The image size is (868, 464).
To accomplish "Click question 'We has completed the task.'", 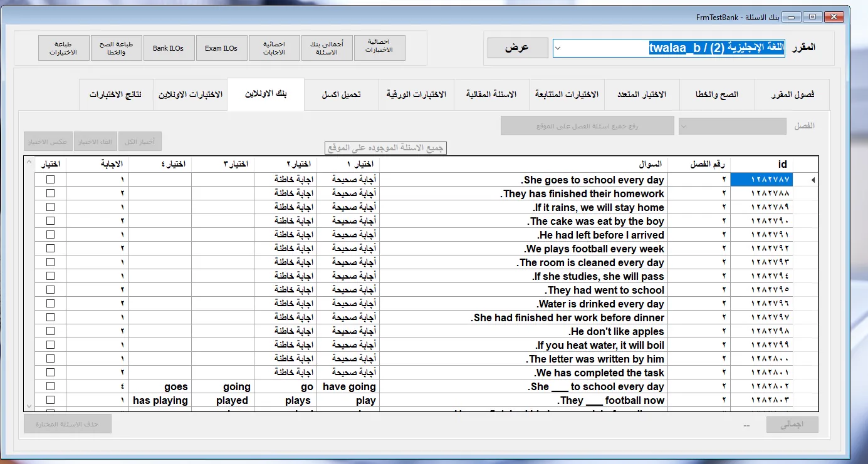I will coord(600,373).
